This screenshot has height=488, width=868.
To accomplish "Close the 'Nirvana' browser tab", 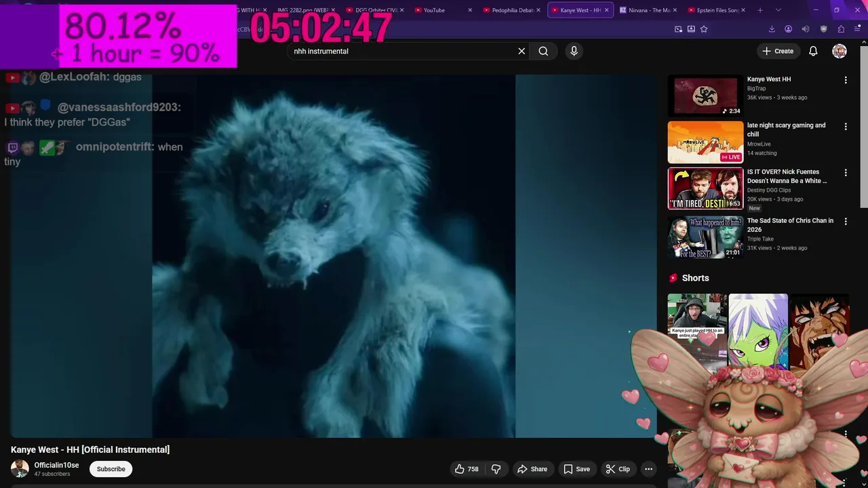I will 675,10.
